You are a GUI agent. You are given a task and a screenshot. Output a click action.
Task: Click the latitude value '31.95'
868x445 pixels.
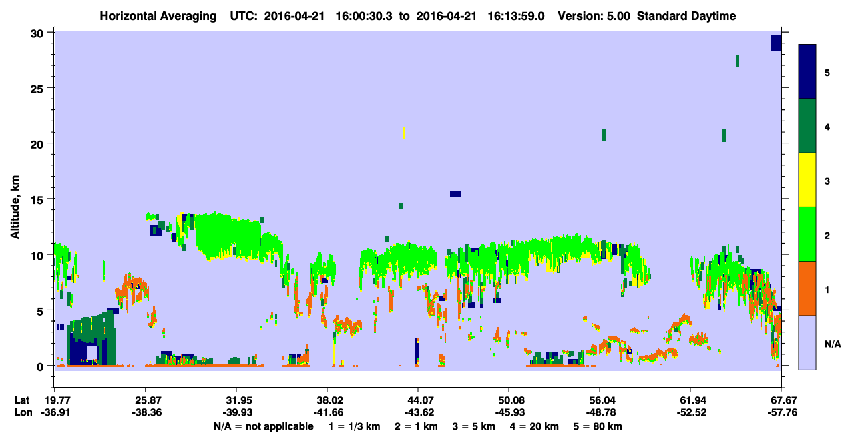click(236, 400)
